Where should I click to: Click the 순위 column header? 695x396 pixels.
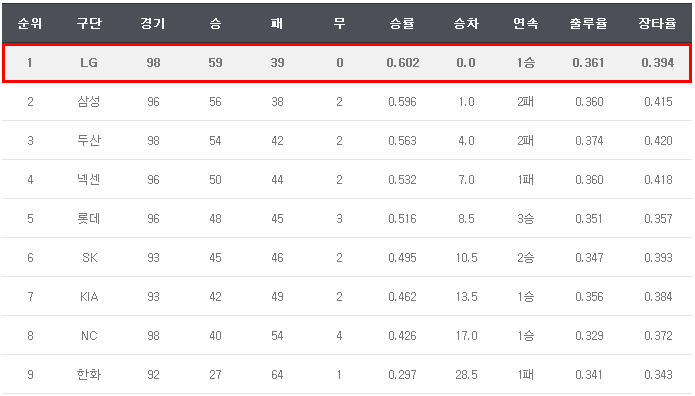click(30, 23)
